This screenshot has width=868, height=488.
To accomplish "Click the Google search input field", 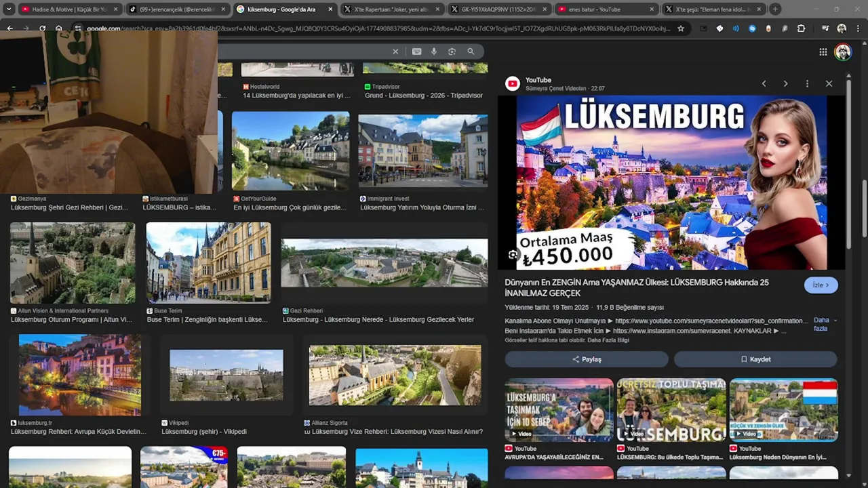I will [x=302, y=52].
